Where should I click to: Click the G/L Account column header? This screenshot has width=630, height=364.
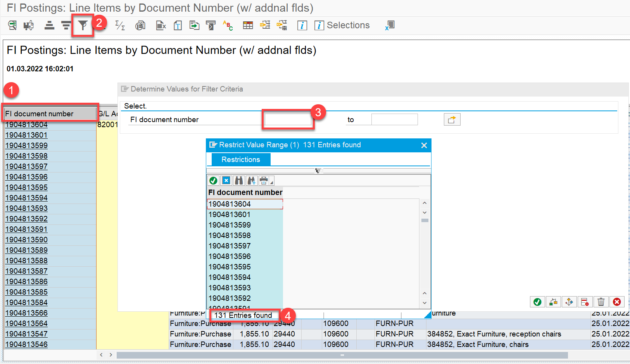107,114
